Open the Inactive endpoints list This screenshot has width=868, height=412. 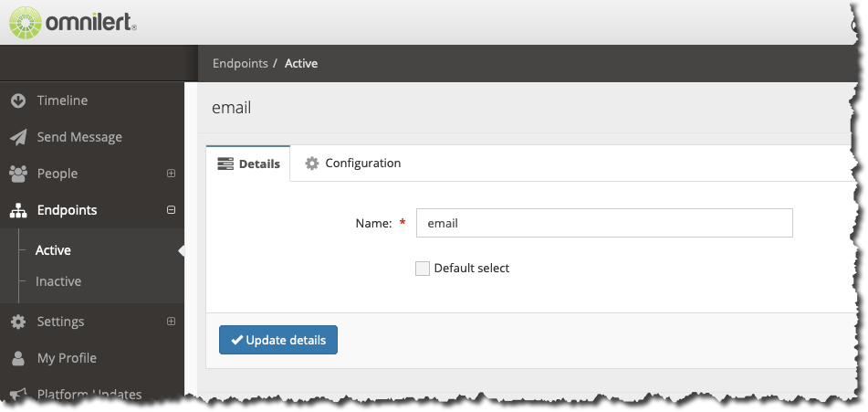click(58, 281)
